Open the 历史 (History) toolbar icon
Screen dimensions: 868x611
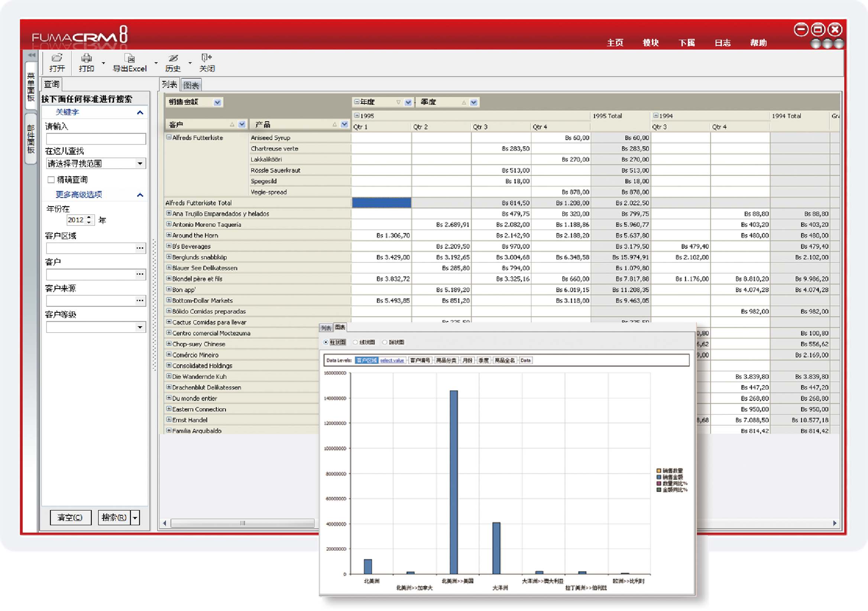pos(173,58)
